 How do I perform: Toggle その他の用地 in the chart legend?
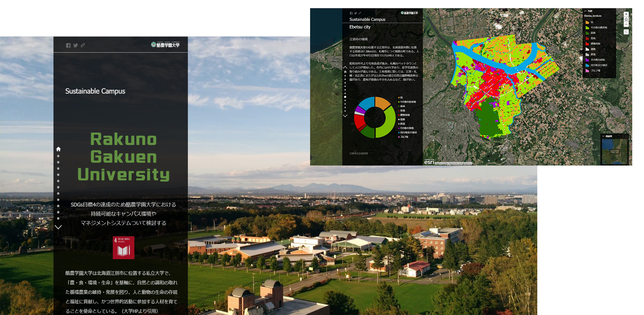pyautogui.click(x=406, y=128)
